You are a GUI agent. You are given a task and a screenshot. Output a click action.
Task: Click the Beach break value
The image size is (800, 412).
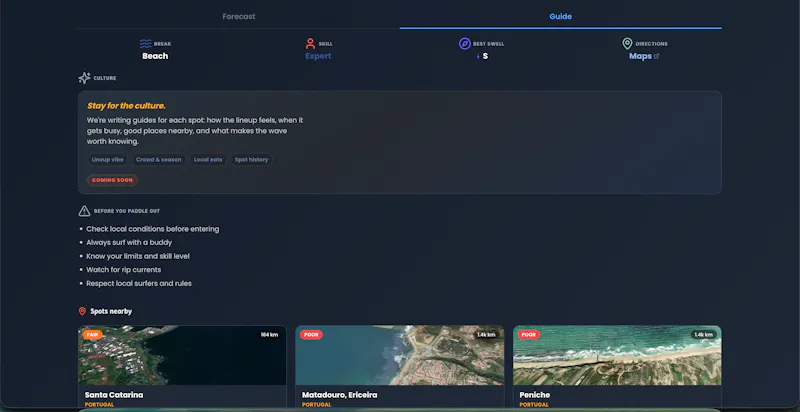(155, 56)
